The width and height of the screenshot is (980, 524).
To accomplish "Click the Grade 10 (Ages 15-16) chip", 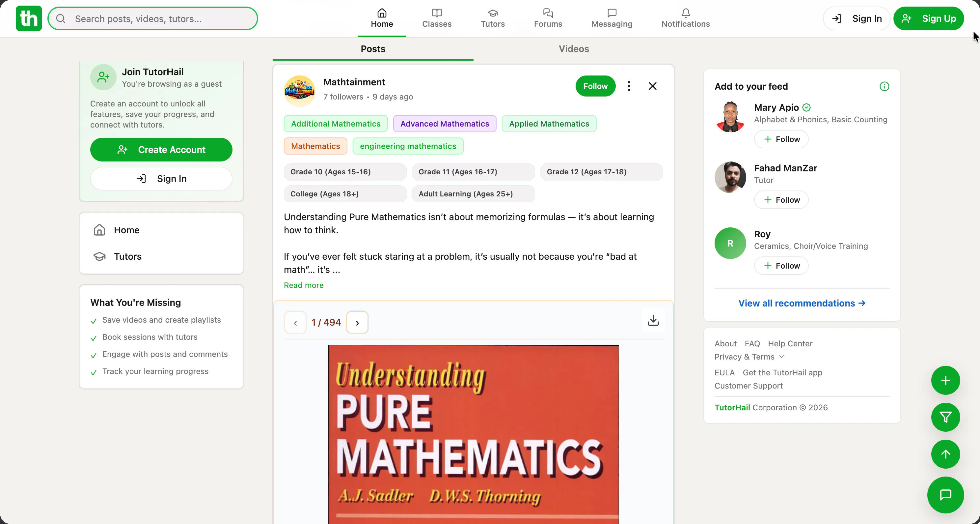I will pos(345,172).
